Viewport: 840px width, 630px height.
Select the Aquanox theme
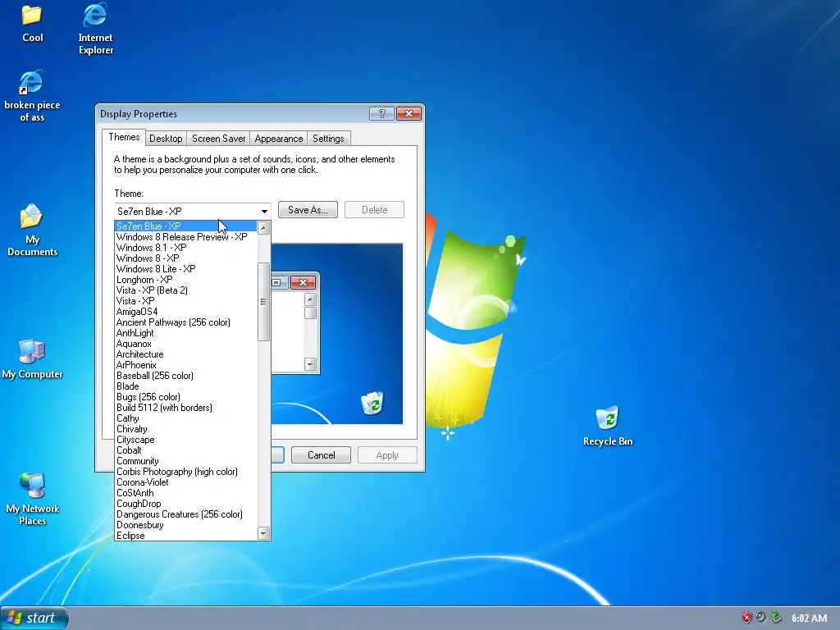pyautogui.click(x=186, y=344)
